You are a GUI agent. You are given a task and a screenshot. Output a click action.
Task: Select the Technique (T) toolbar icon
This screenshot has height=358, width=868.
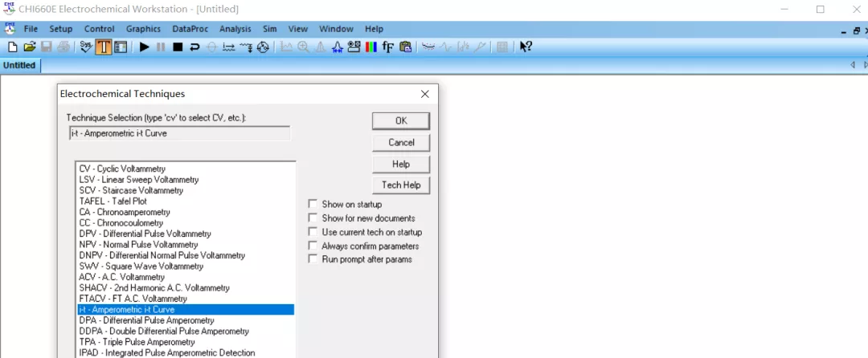(104, 47)
